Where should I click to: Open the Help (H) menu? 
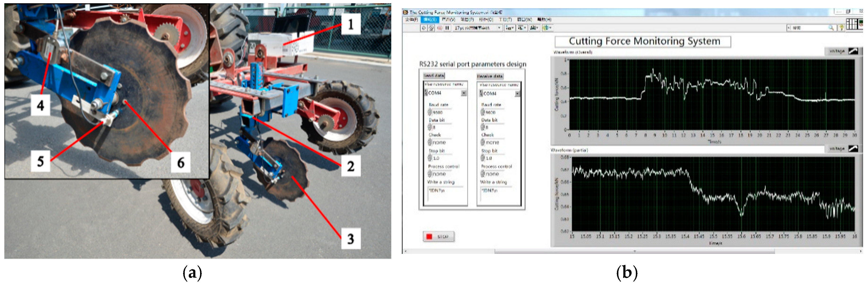tap(544, 20)
